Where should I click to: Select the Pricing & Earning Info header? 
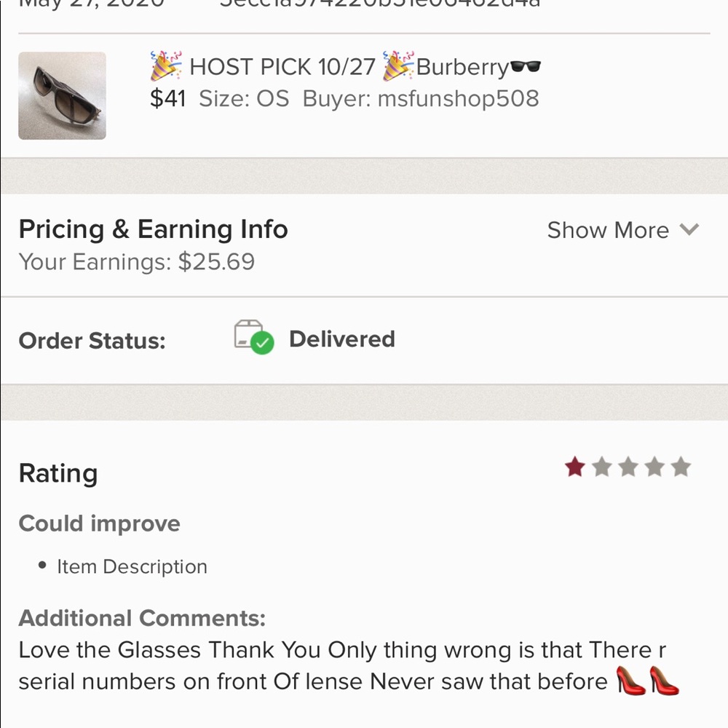coord(153,229)
